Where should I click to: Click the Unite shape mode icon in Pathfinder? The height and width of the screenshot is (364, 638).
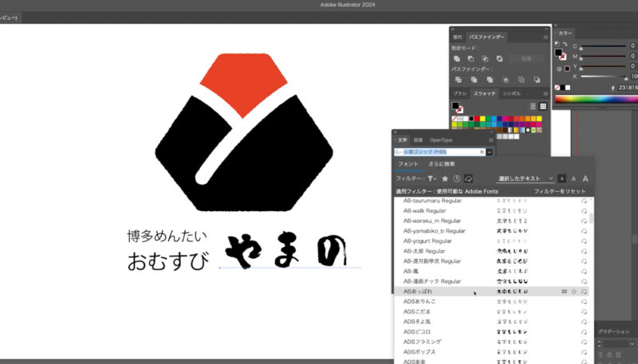[x=457, y=58]
